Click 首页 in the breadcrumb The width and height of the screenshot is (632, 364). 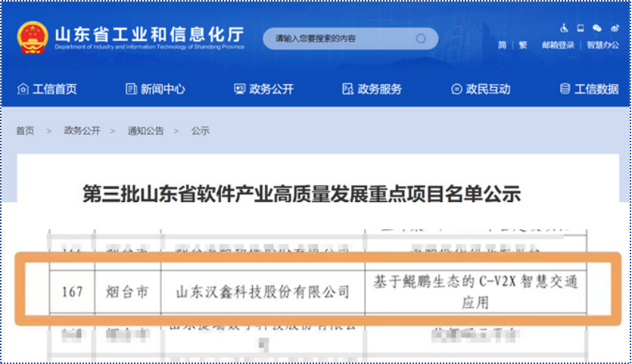25,131
